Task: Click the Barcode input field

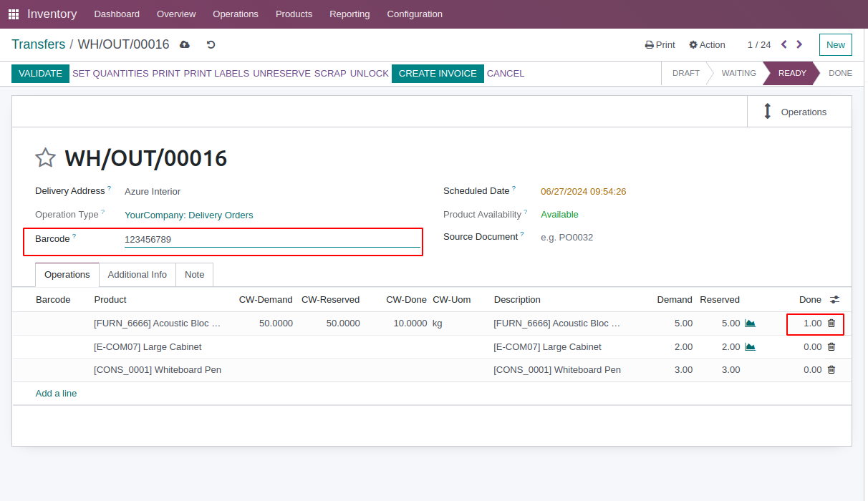Action: pyautogui.click(x=271, y=240)
